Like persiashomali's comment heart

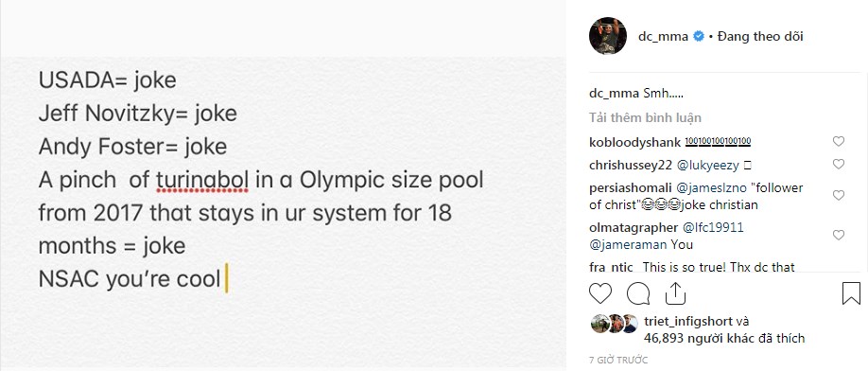pyautogui.click(x=839, y=196)
